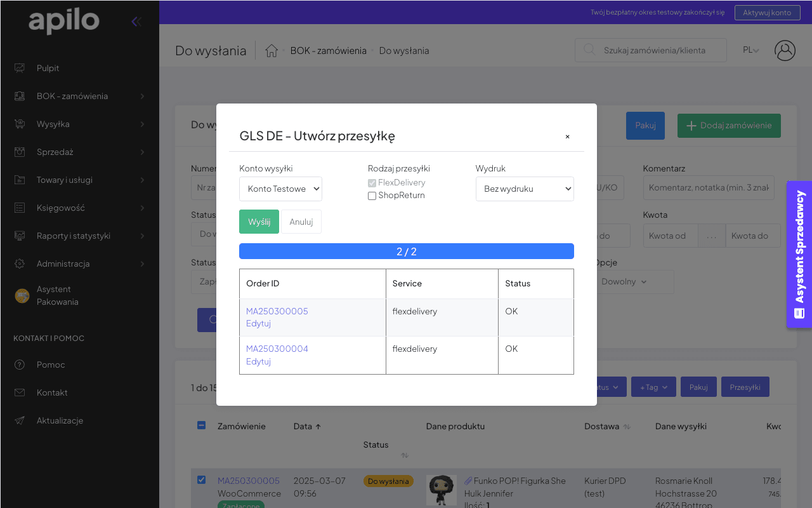Focus the Szukaj zamówienia/klienta search field
812x508 pixels.
point(660,50)
